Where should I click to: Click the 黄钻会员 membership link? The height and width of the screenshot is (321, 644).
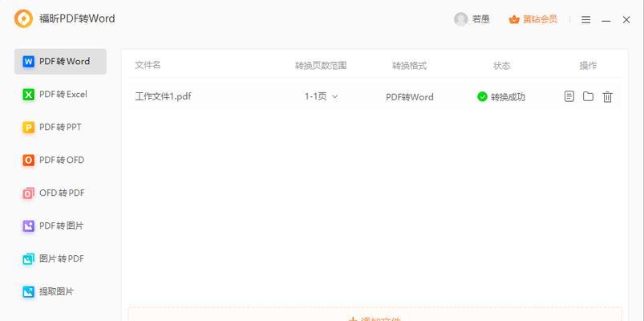[540, 19]
